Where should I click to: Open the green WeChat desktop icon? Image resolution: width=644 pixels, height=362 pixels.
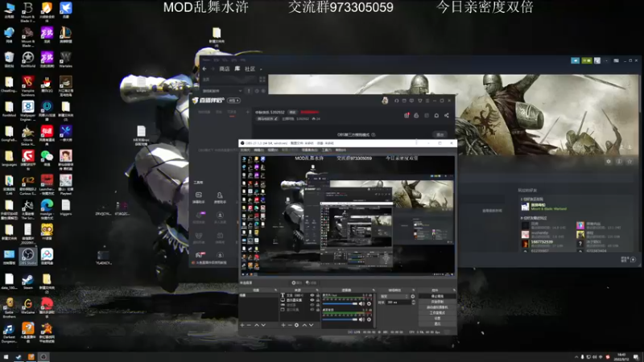(47, 158)
